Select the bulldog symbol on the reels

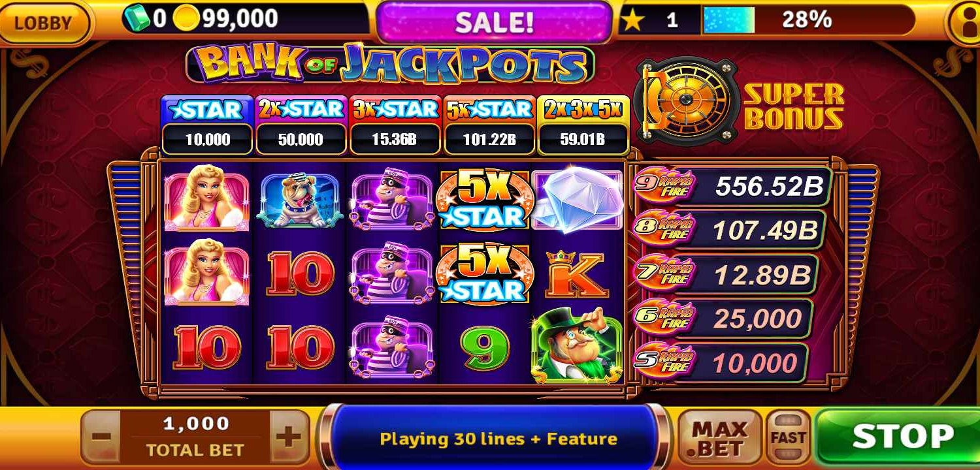point(301,200)
